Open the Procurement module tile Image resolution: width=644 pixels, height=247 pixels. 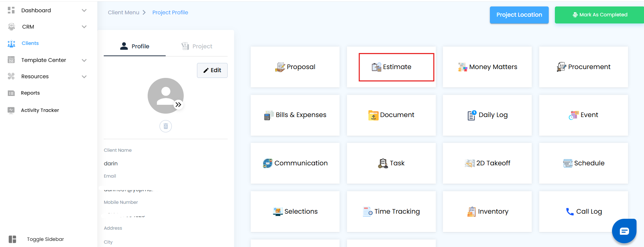[583, 67]
